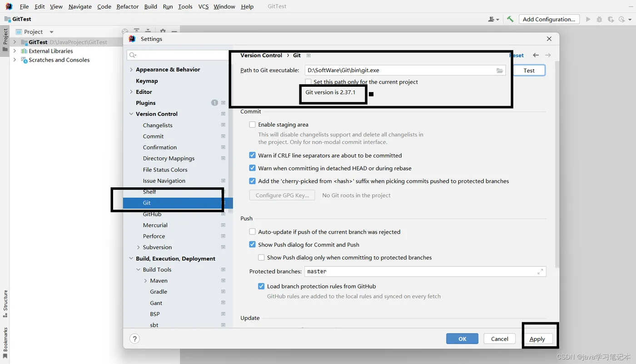Collapse the Build Tools node
This screenshot has height=364, width=636.
click(x=139, y=270)
